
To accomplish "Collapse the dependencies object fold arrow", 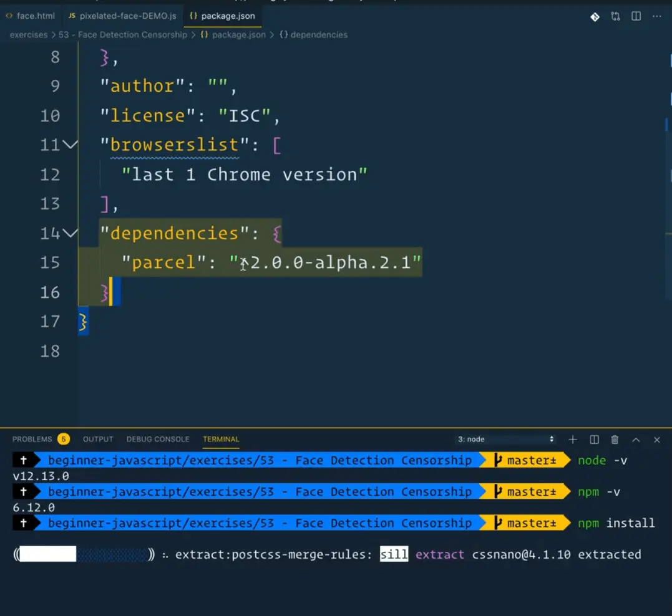I will click(71, 233).
